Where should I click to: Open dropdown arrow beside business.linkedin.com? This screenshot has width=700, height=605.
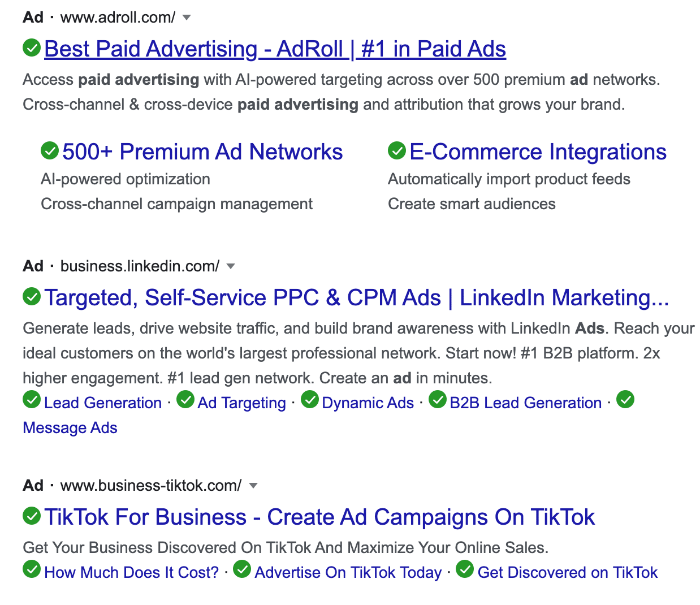click(x=230, y=266)
